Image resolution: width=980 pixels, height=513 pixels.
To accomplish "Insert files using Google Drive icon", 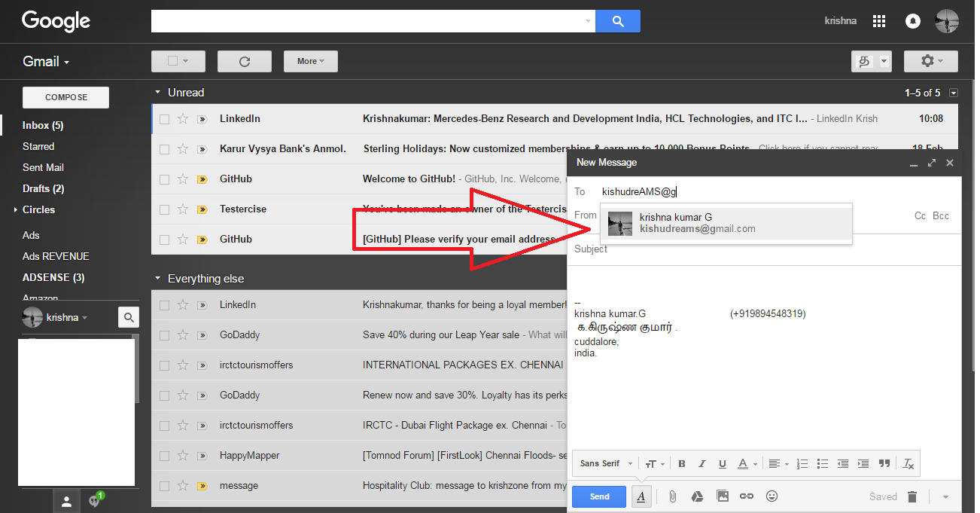I will click(x=697, y=496).
